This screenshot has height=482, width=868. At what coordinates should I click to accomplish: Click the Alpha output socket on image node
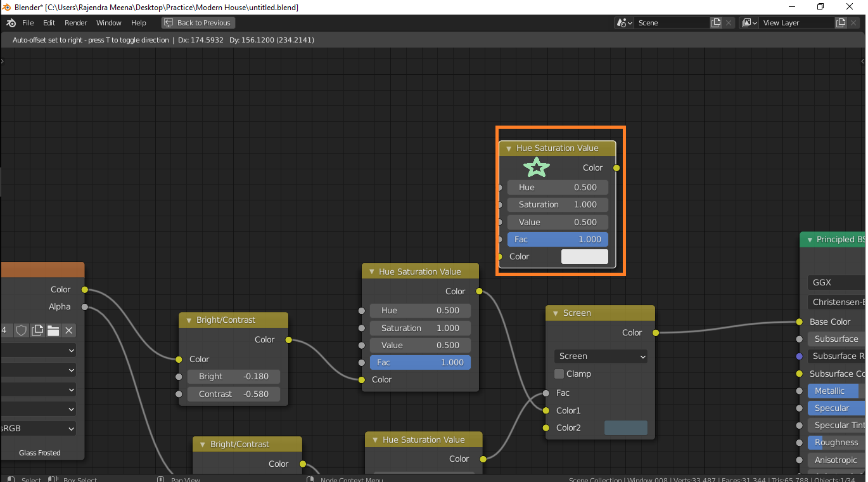[84, 307]
